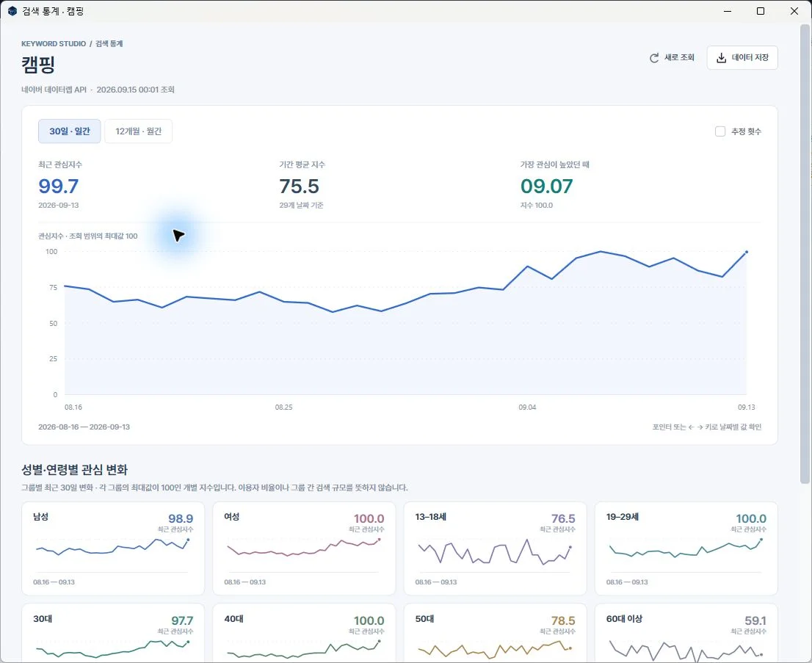Click the 검색 통계 breadcrumb item
Screen dimensions: 812x663
click(x=109, y=44)
